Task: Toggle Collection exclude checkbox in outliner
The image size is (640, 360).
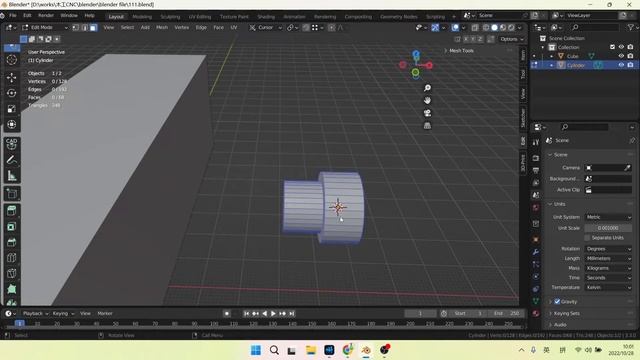Action: point(612,47)
